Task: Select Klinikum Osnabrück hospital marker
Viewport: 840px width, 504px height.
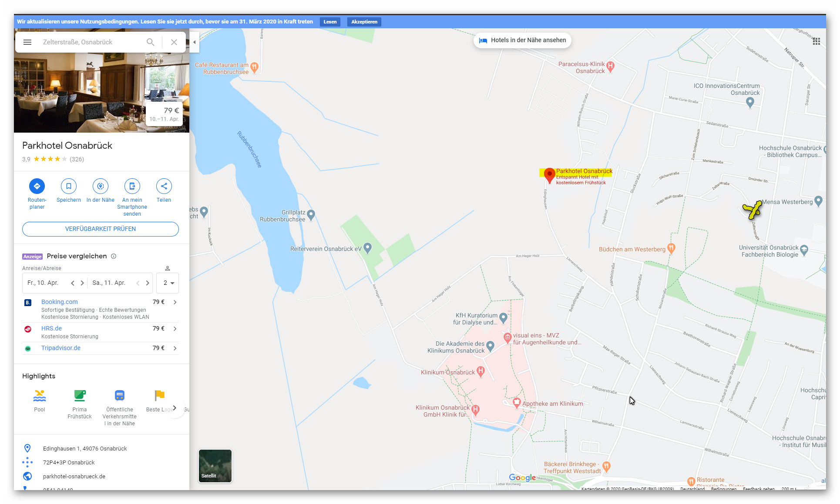Action: (x=480, y=371)
